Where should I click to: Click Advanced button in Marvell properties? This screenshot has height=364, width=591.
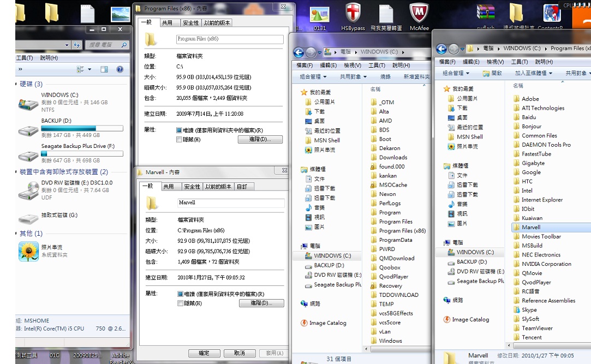pos(261,303)
